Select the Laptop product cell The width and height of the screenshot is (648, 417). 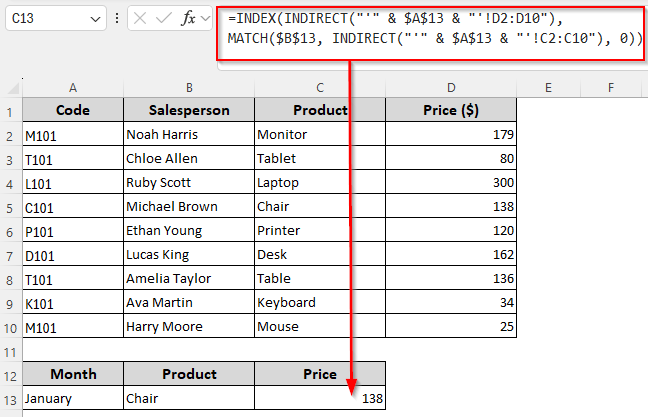[319, 182]
